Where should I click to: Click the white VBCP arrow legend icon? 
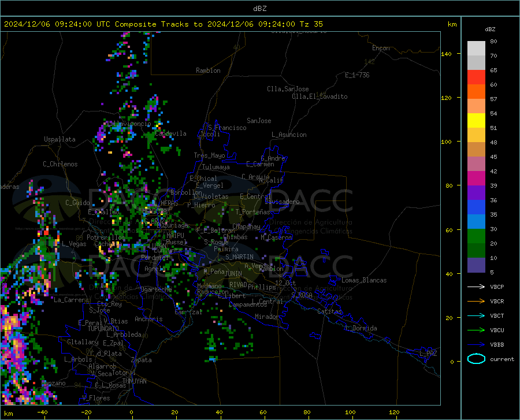476,287
